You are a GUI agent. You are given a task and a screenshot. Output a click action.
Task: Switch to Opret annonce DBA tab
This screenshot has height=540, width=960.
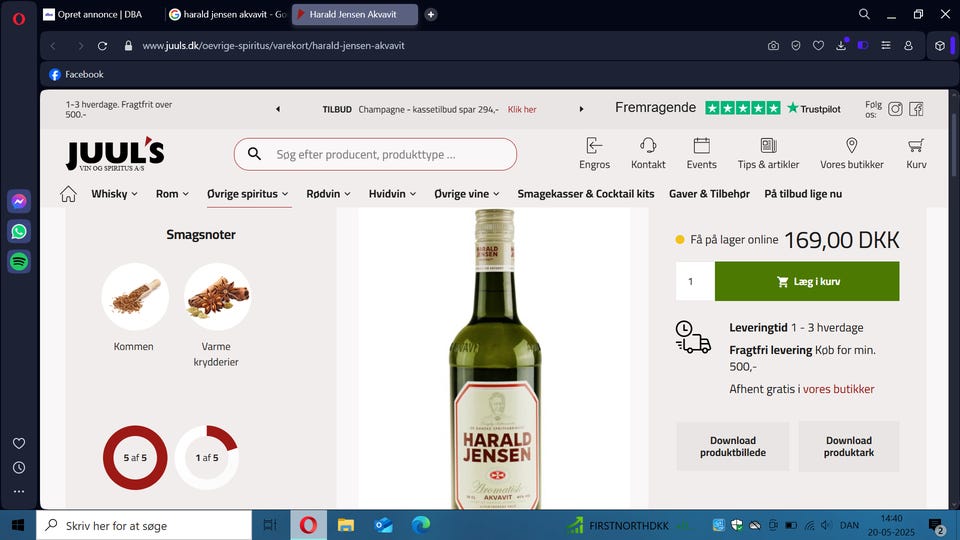click(x=98, y=14)
